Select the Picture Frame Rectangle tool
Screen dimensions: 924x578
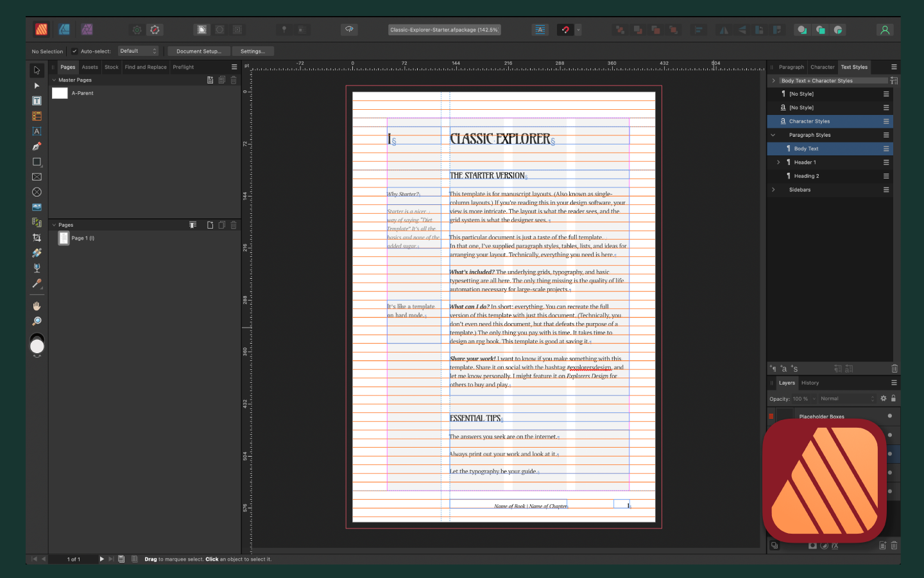point(37,177)
